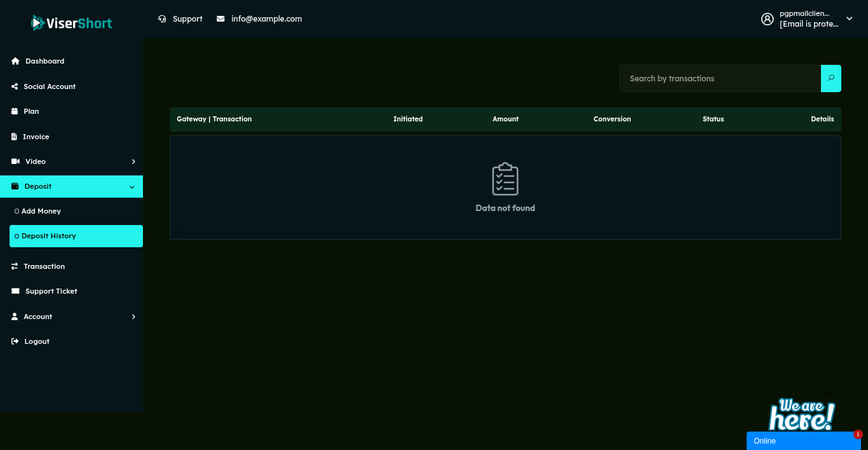
Task: Click the Dashboard home icon
Action: click(x=15, y=61)
